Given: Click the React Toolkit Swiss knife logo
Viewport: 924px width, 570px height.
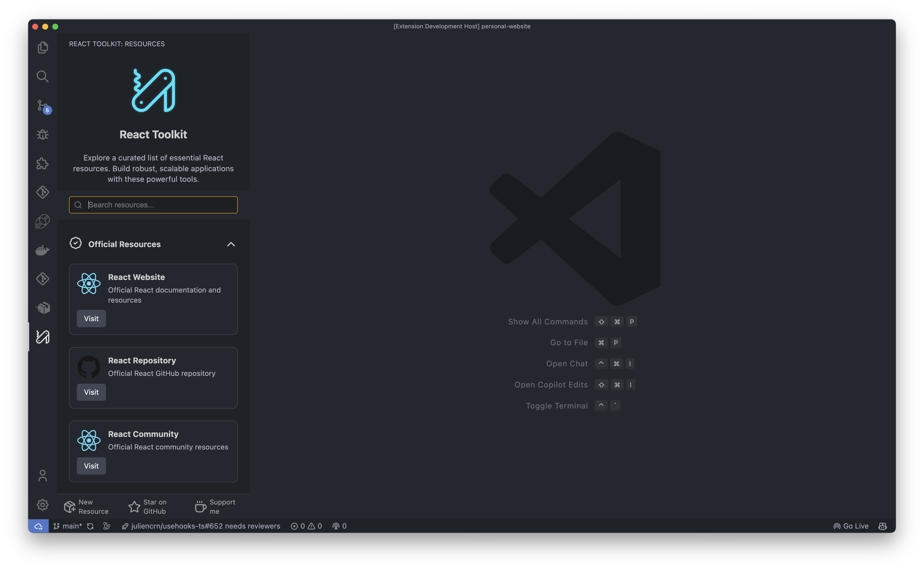Looking at the screenshot, I should pos(153,90).
